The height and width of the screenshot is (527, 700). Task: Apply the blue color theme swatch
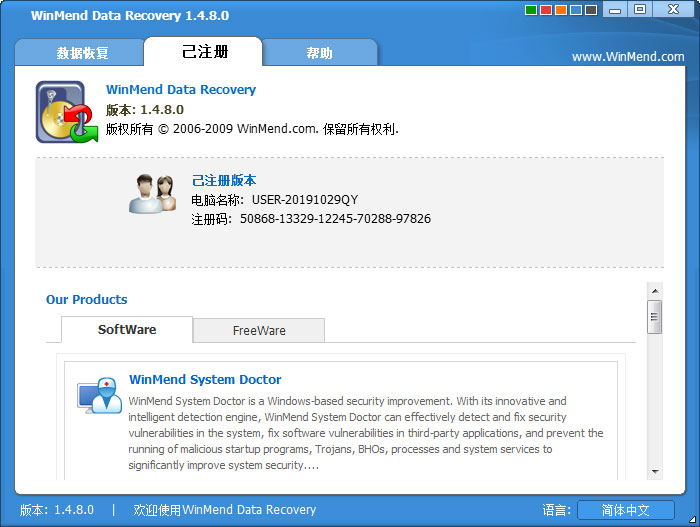coord(576,10)
